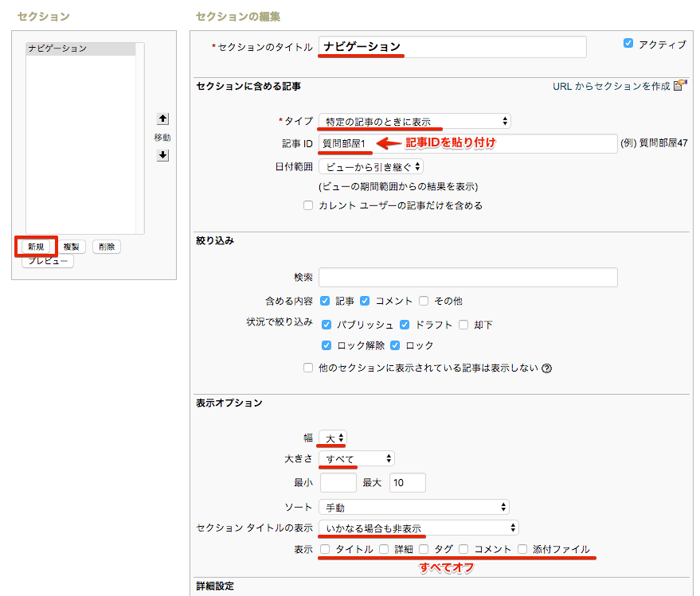
Task: Open the タイプ dropdown
Action: pyautogui.click(x=415, y=121)
